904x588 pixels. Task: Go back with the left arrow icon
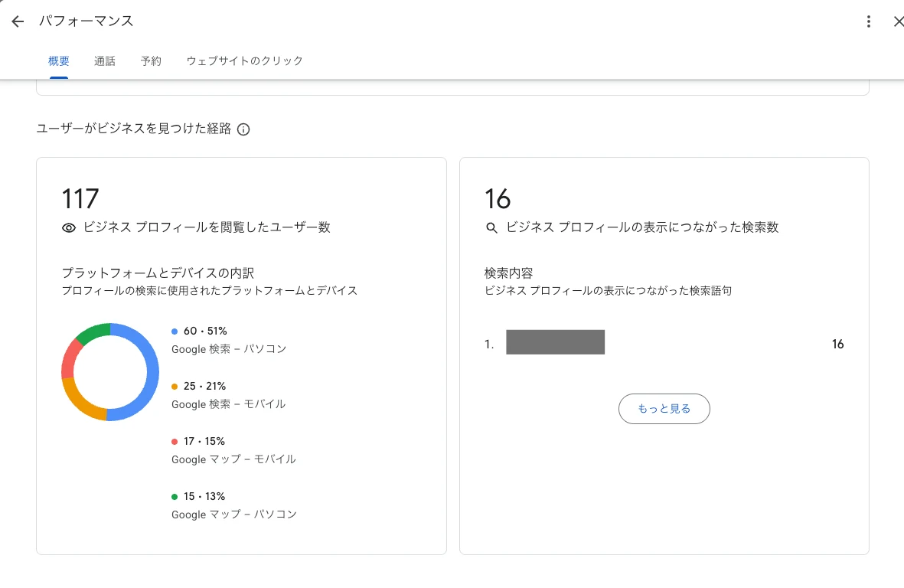pos(18,22)
